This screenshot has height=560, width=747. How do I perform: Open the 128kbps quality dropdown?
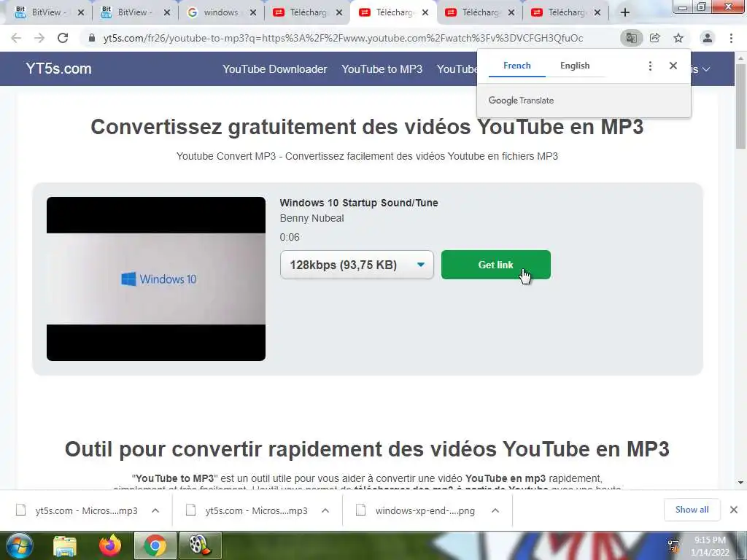(357, 265)
